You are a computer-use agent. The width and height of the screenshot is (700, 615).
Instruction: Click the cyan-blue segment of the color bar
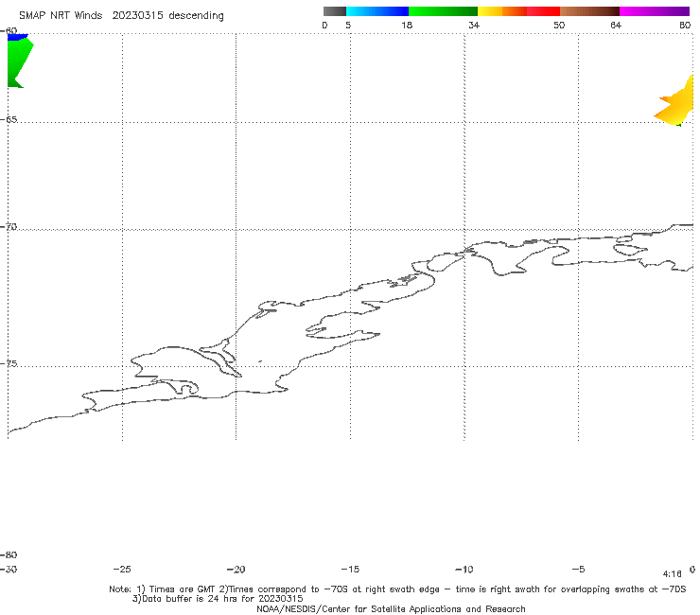(x=377, y=11)
